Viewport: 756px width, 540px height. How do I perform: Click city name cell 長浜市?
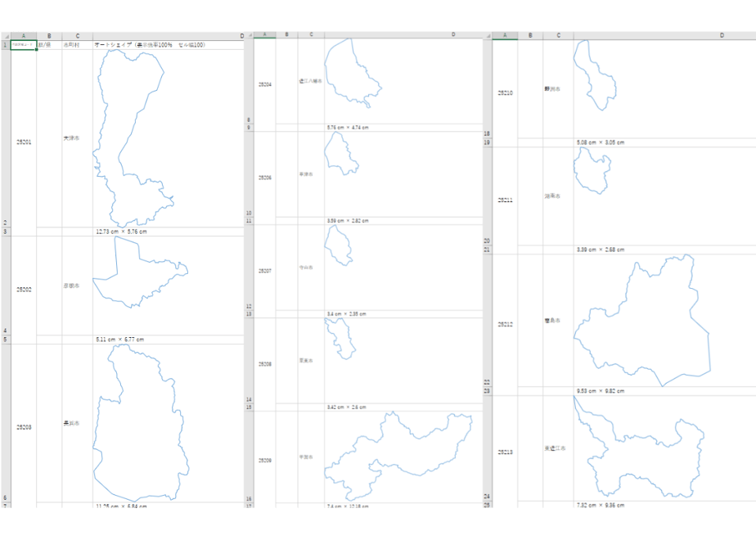77,423
